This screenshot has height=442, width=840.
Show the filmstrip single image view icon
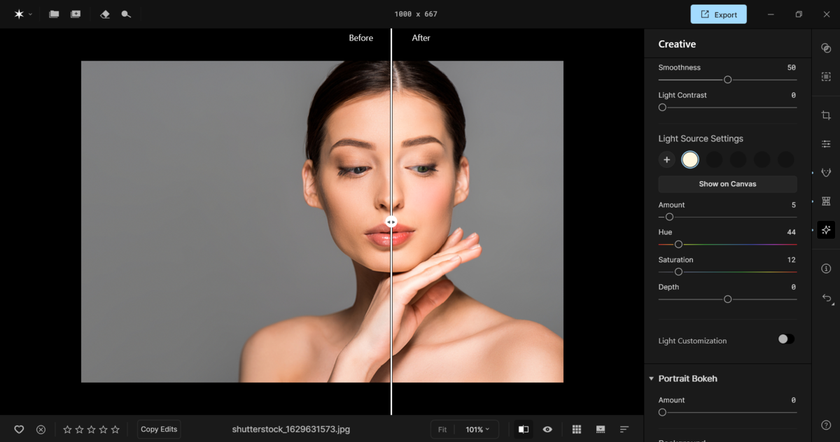(x=601, y=429)
